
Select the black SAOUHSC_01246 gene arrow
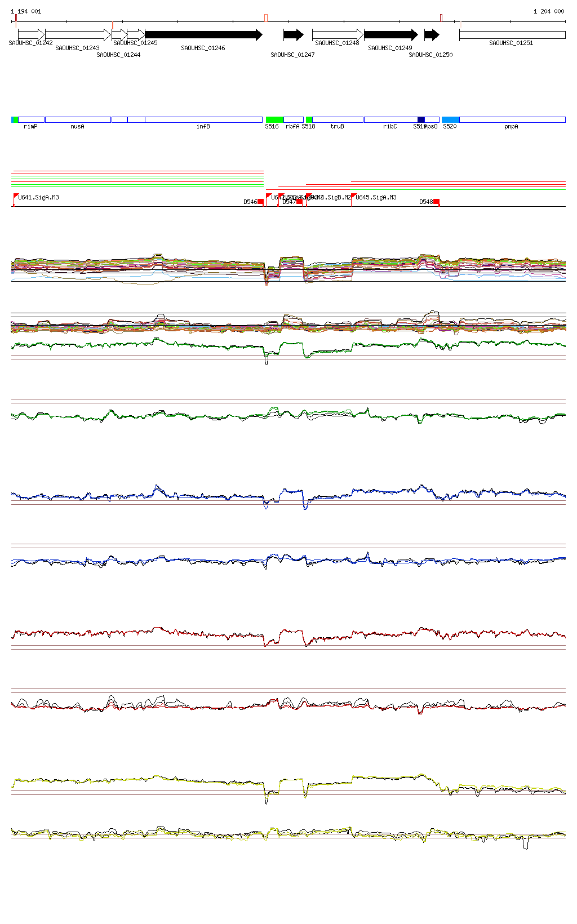(203, 35)
